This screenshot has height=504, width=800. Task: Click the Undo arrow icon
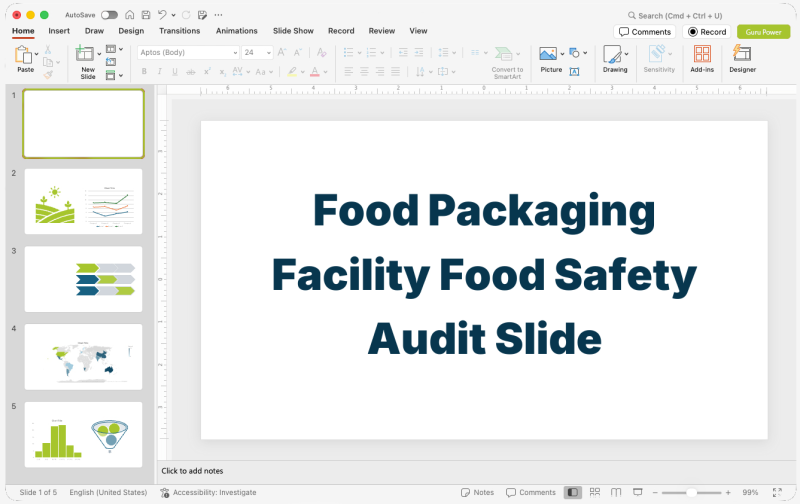162,15
